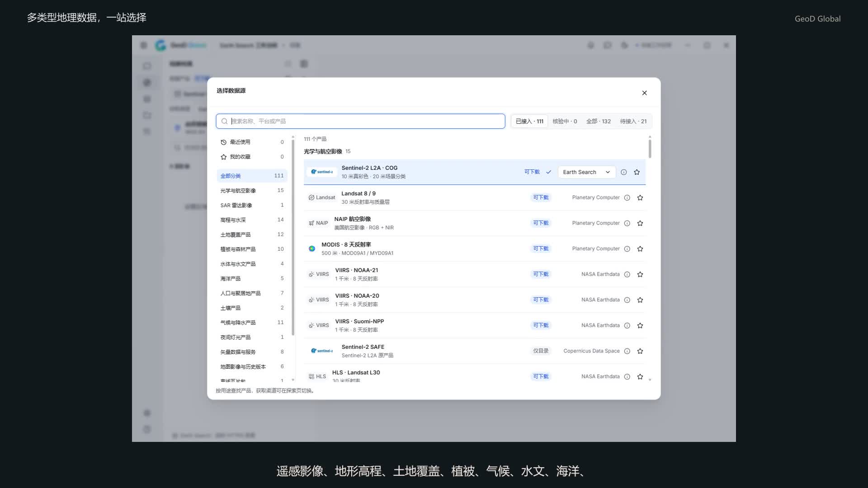Select 高程与水深 category
Screen dimensions: 868x488
(252, 220)
